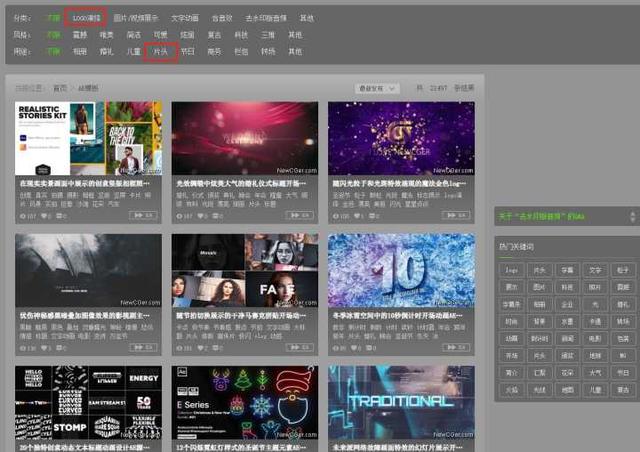640x452 pixels.
Task: Open the Mosaic faces collage thumbnail
Action: tap(245, 270)
